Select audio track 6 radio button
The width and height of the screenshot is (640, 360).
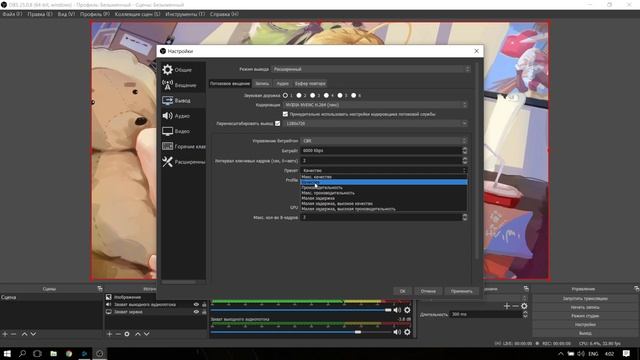[353, 96]
